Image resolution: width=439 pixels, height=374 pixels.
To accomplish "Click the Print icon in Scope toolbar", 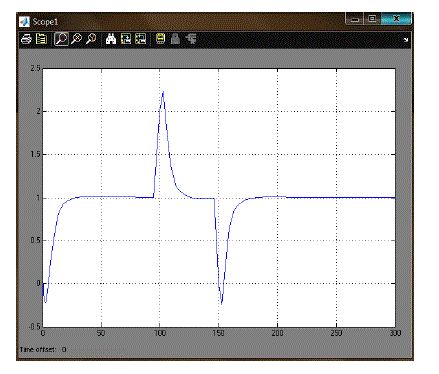I will [x=26, y=39].
